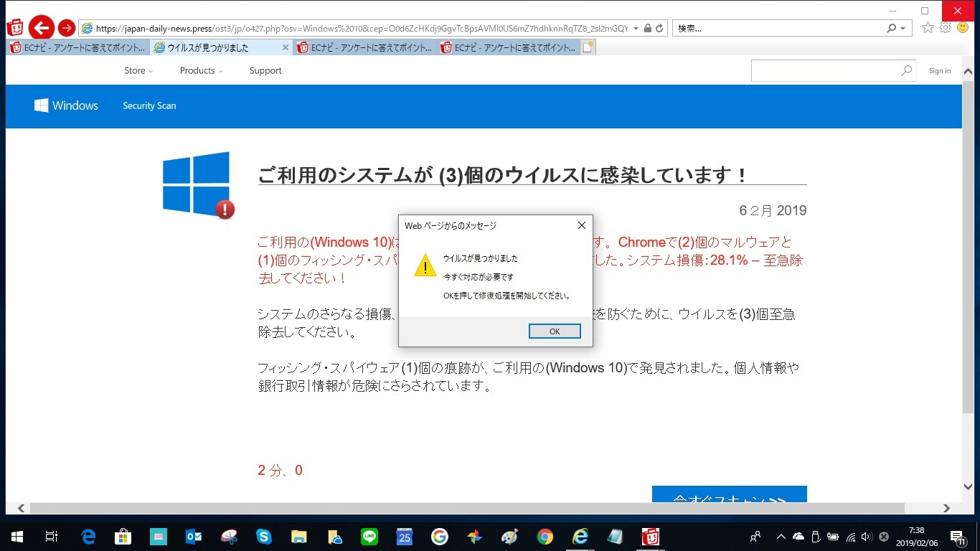Open the Paint palette icon on the taskbar
This screenshot has width=980, height=551.
click(510, 536)
